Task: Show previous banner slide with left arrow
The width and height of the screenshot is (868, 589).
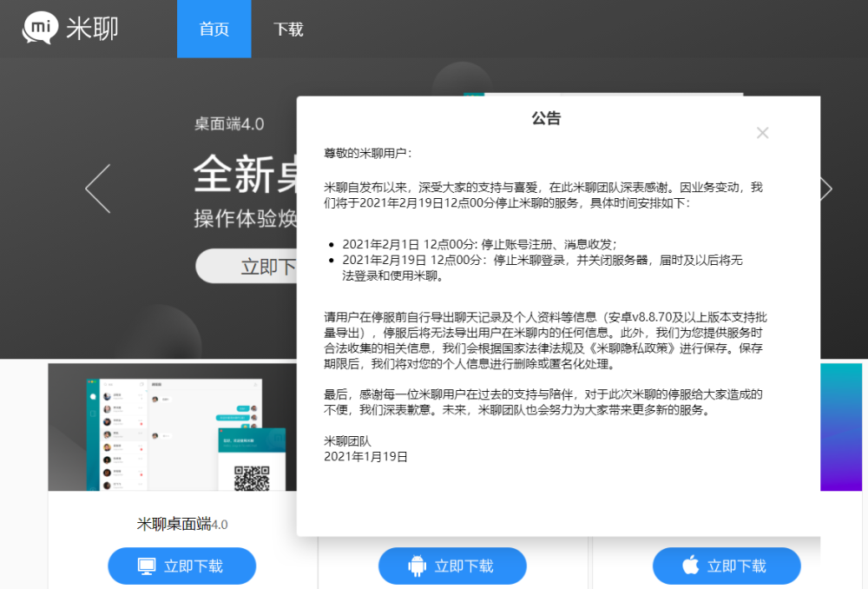Action: coord(99,189)
